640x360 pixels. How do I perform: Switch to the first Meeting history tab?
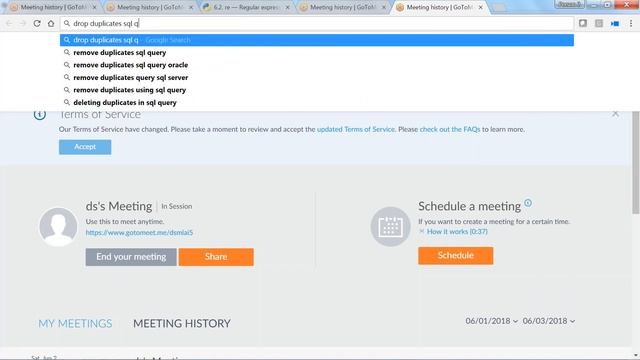coord(53,7)
